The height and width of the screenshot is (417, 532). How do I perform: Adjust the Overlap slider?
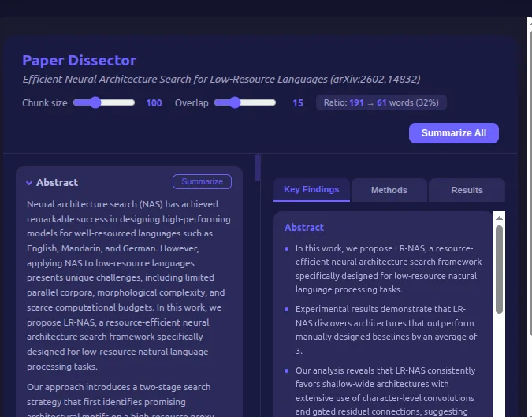coord(245,102)
